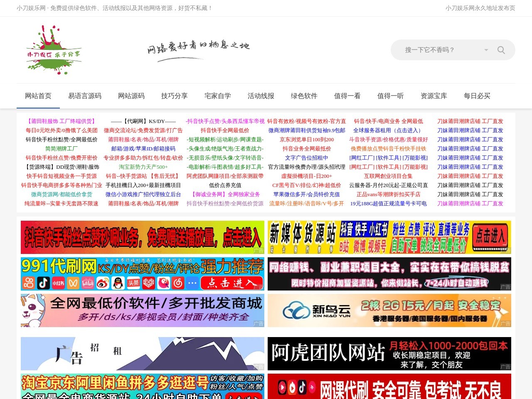Open 淘宝新势力天产500+ link
532x399 pixels.
143,167
